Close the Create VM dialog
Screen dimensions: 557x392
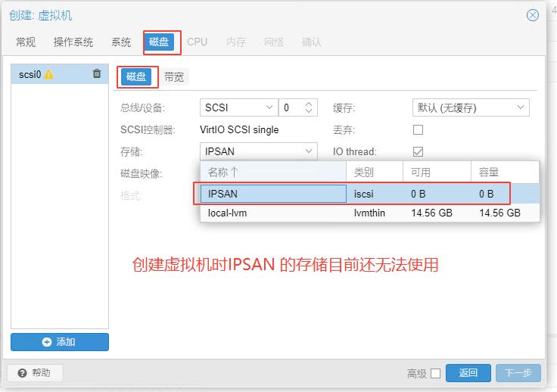532,15
